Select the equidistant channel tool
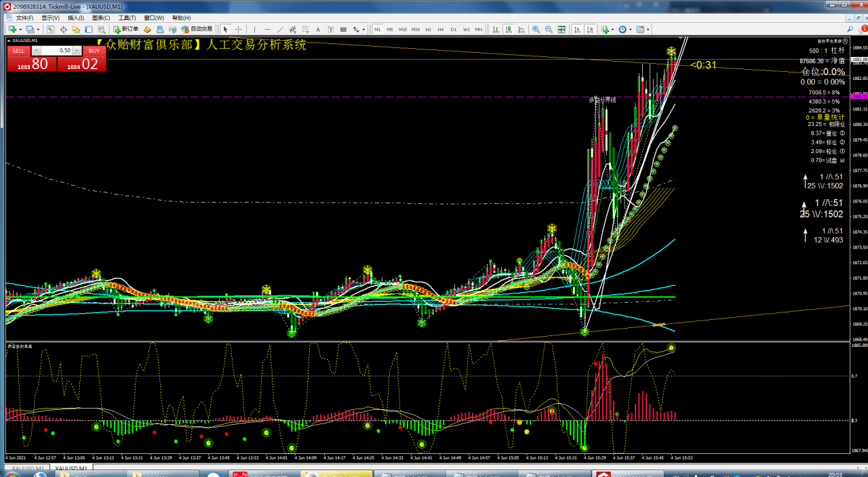868x477 pixels. coord(292,29)
